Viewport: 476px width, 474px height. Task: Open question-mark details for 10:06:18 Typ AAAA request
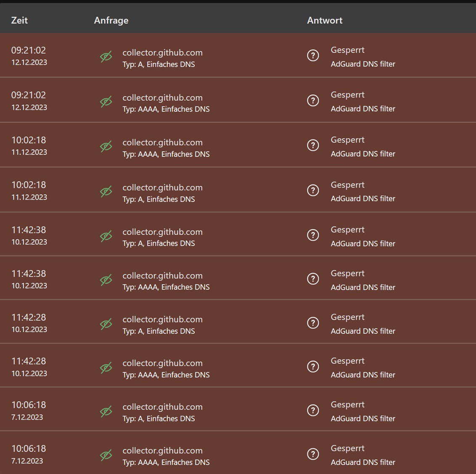click(x=313, y=454)
